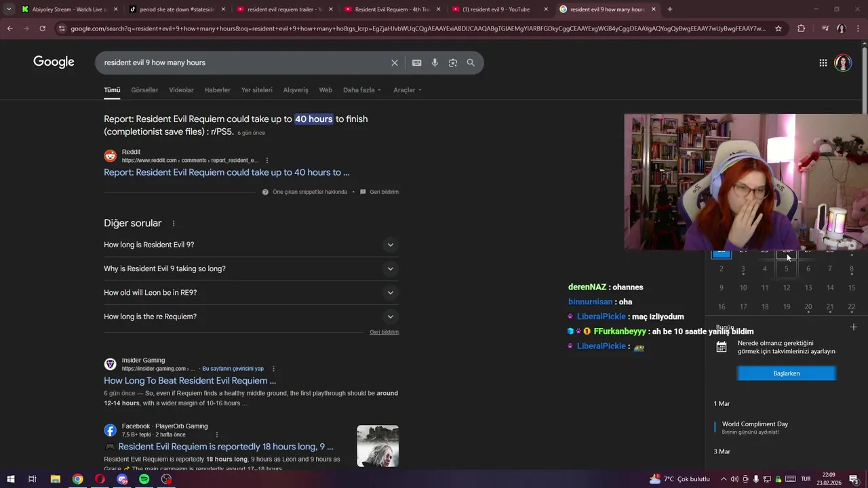Expand 'How old will Leon be in RE9?'
Viewport: 868px width, 488px height.
(251, 293)
